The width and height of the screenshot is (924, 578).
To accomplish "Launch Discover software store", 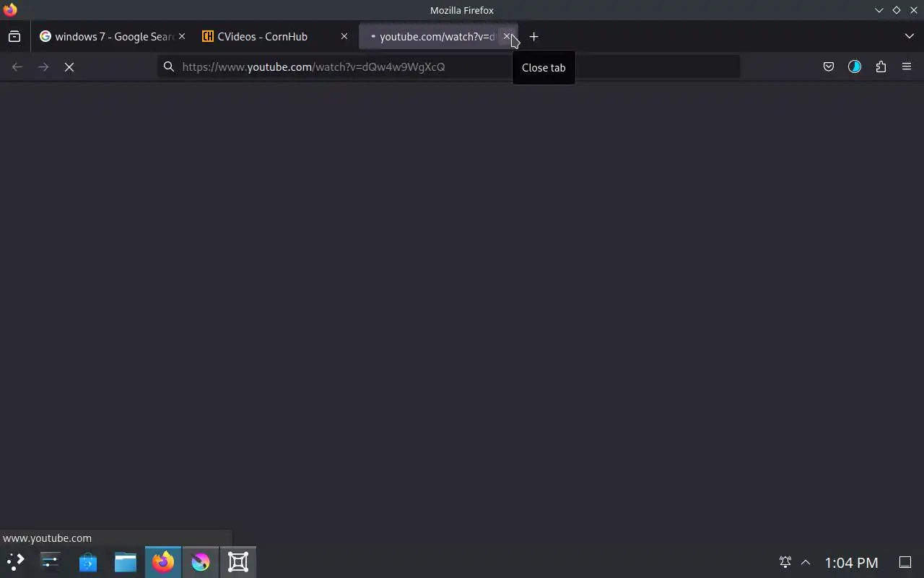I will [x=88, y=561].
